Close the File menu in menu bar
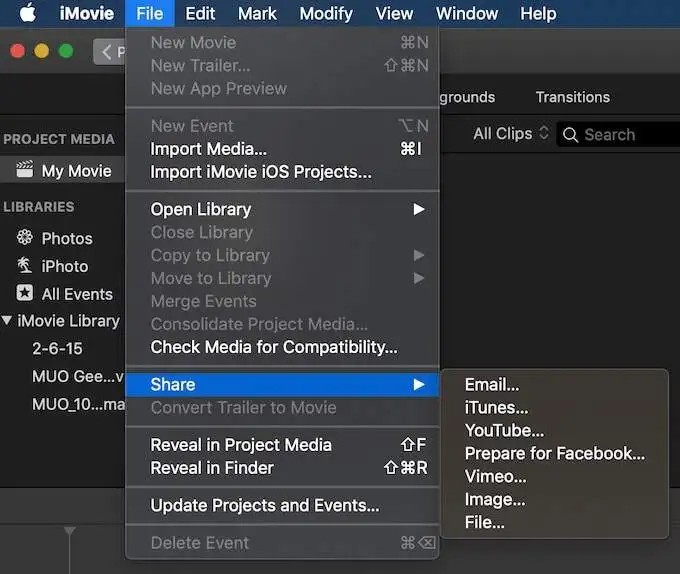This screenshot has height=574, width=680. 150,13
